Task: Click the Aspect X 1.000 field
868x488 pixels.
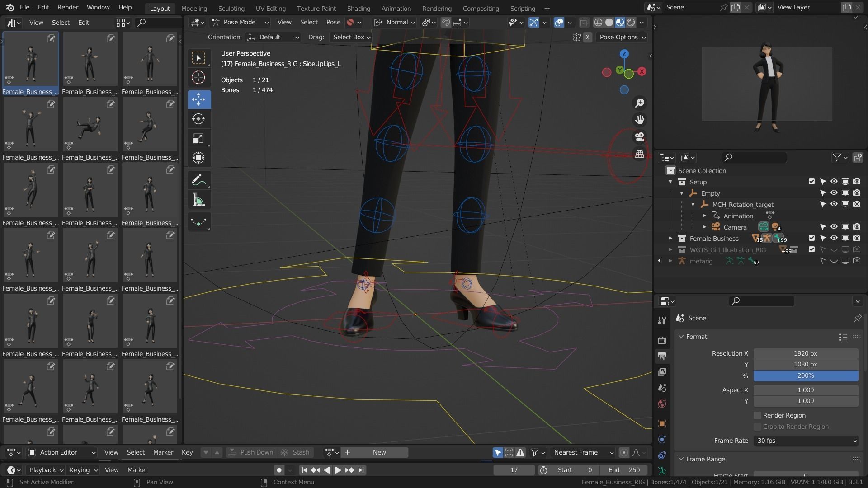Action: point(806,390)
